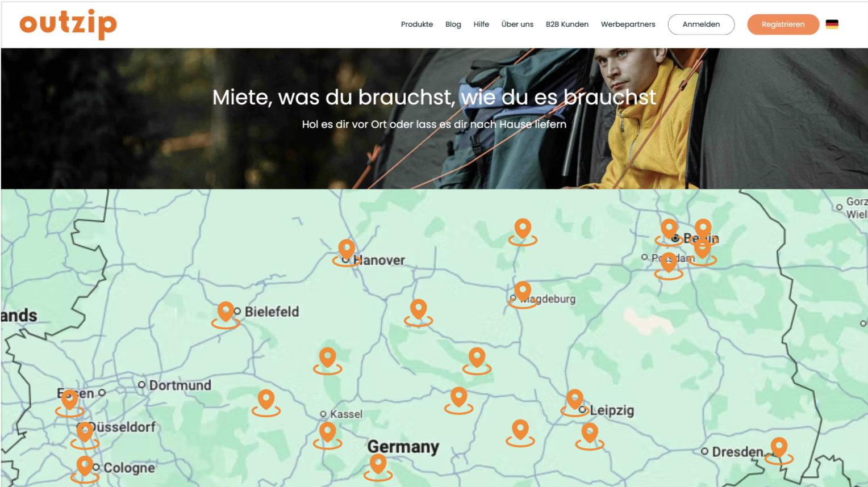The width and height of the screenshot is (868, 487).
Task: Select the marker at Magdeburg
Action: coord(523,291)
